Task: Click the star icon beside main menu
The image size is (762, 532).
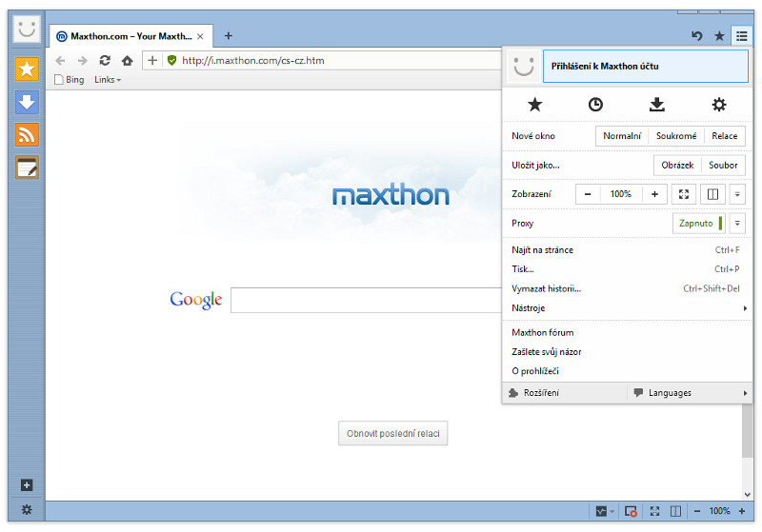Action: pos(720,36)
